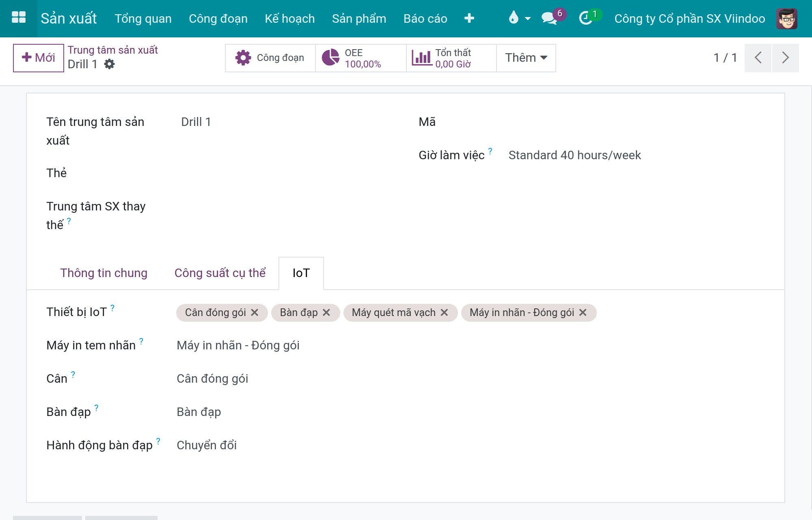Open the water drop theme dropdown
Viewport: 812px width, 520px height.
pos(520,18)
